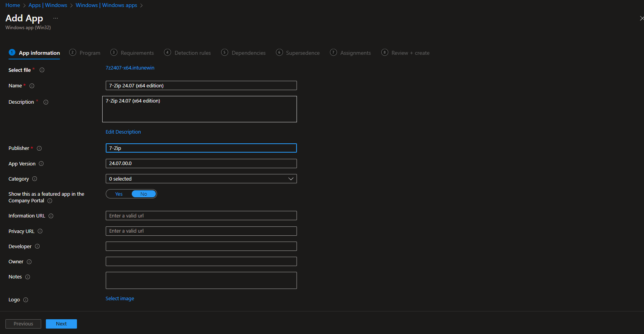Image resolution: width=644 pixels, height=334 pixels.
Task: Click into the Privacy URL field
Action: pyautogui.click(x=201, y=231)
